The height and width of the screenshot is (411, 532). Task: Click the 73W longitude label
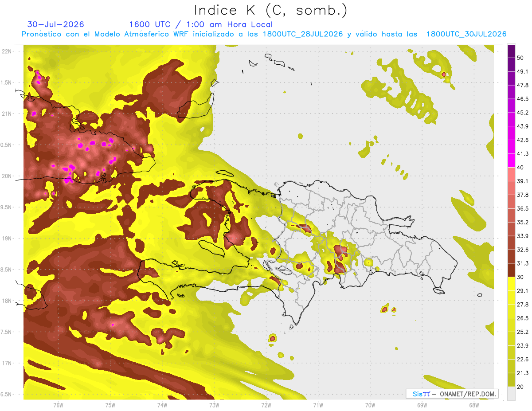point(214,405)
